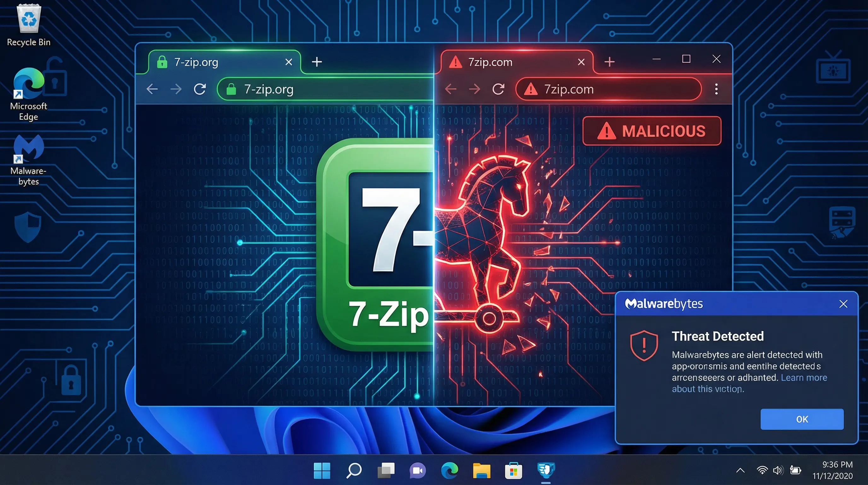Click the Malwarebytes shield taskbar icon

[x=546, y=470]
